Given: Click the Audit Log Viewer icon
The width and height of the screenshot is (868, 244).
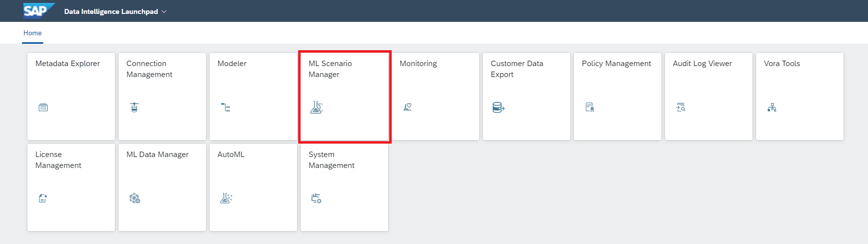Looking at the screenshot, I should click(x=681, y=107).
